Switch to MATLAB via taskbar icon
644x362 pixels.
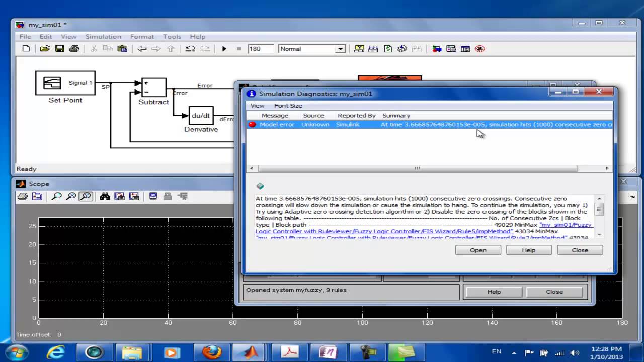pos(250,352)
